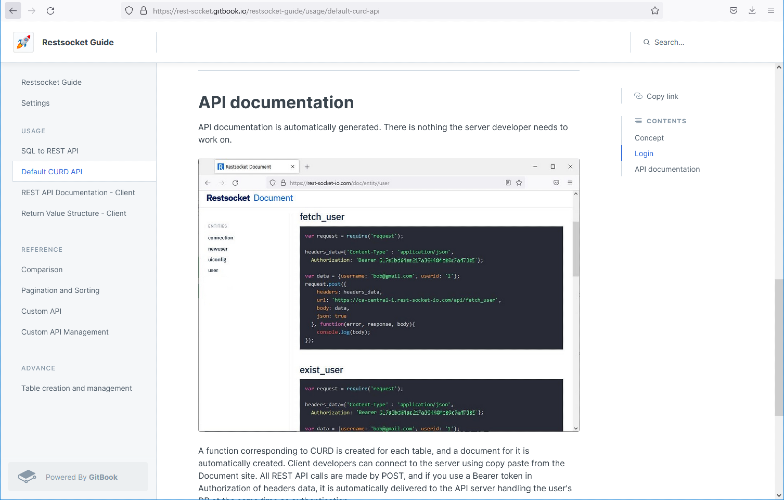Click Powered By GitBook badge
The image size is (784, 500).
(x=78, y=477)
